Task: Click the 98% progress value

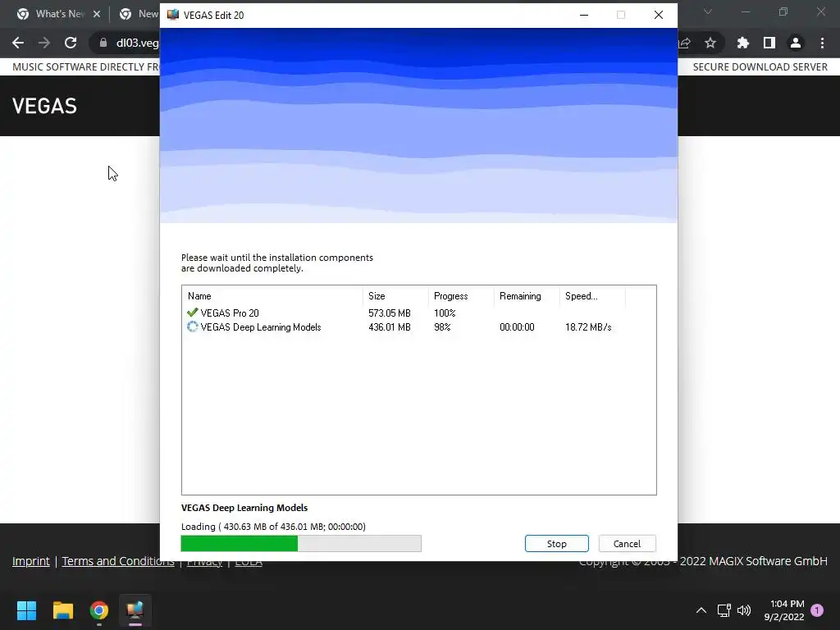Action: coord(442,327)
